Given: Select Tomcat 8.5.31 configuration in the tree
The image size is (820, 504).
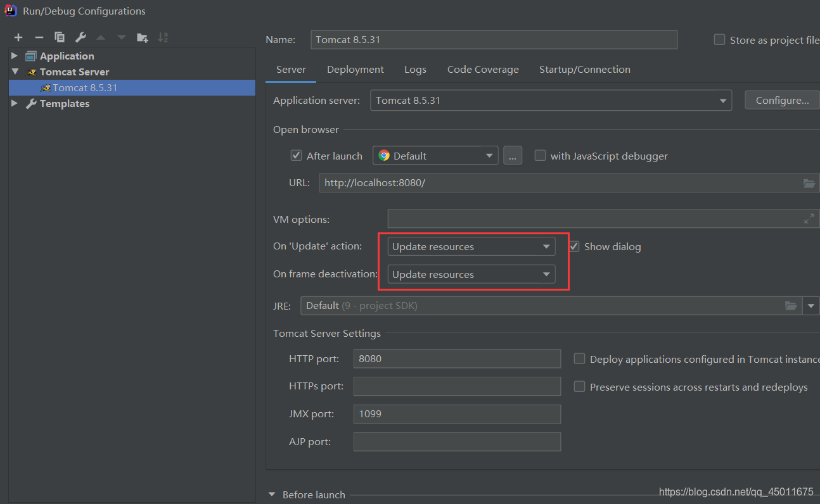Looking at the screenshot, I should pos(132,87).
